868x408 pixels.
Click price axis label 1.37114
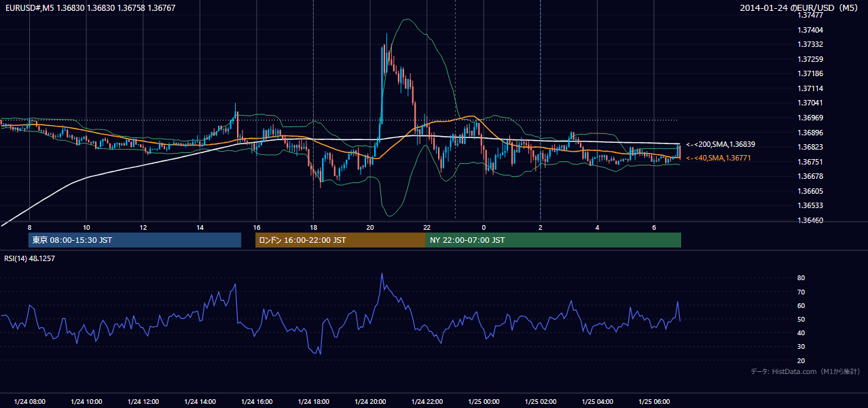click(810, 88)
